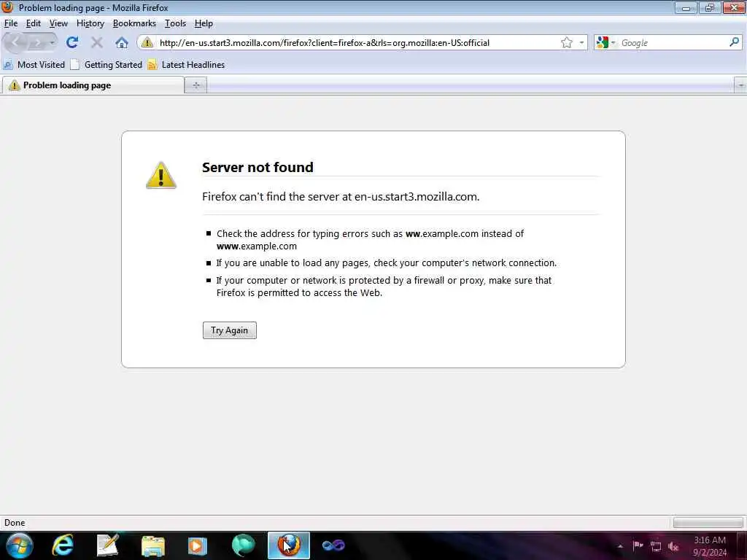This screenshot has height=560, width=747.
Task: Open a new tab with the plus button
Action: pos(196,85)
